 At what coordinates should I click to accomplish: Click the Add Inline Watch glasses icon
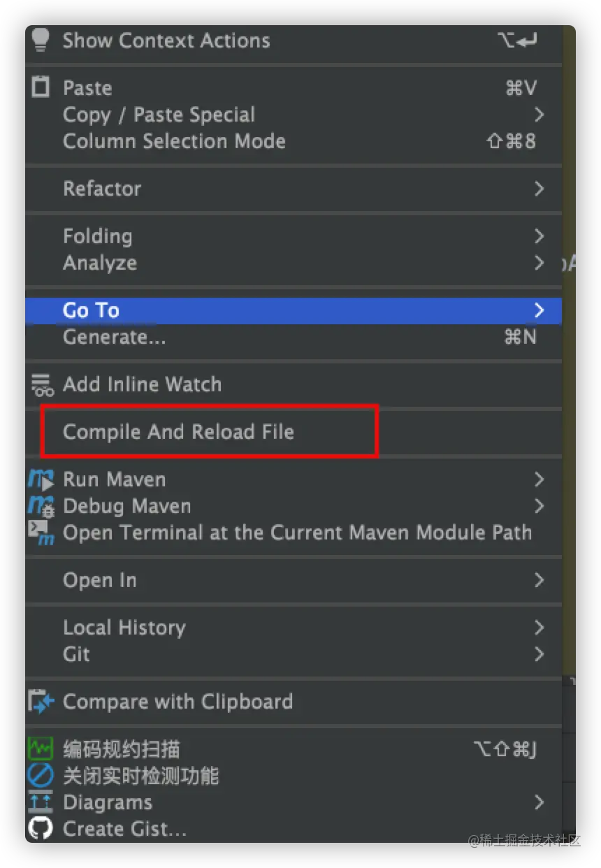click(x=42, y=384)
